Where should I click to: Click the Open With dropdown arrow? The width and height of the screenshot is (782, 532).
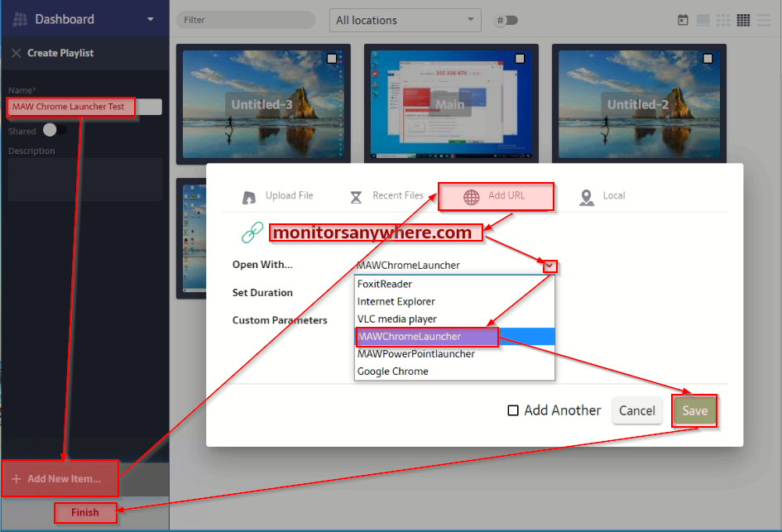click(x=549, y=266)
